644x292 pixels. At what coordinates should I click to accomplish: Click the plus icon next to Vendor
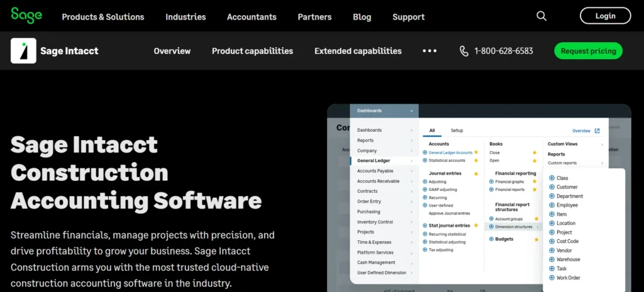click(x=552, y=250)
